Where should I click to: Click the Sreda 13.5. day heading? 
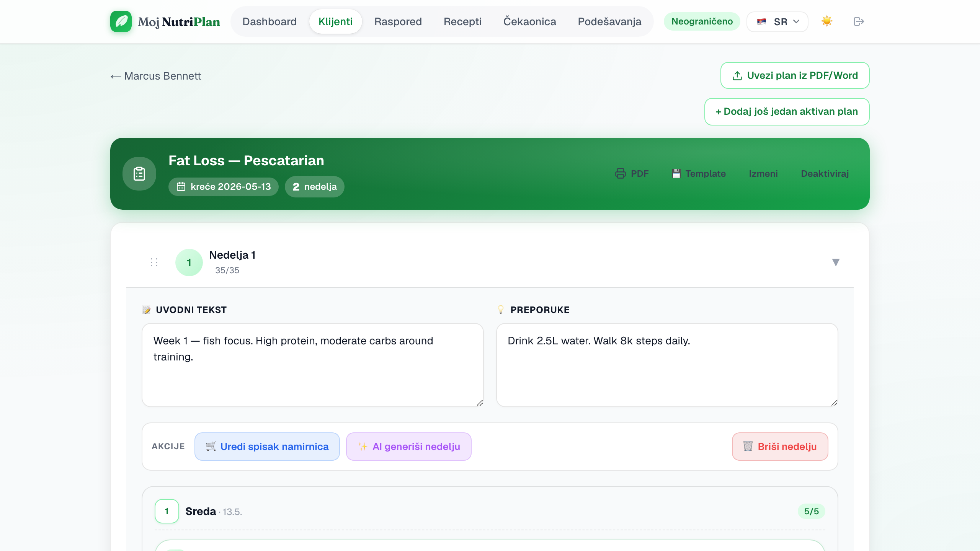pos(214,512)
